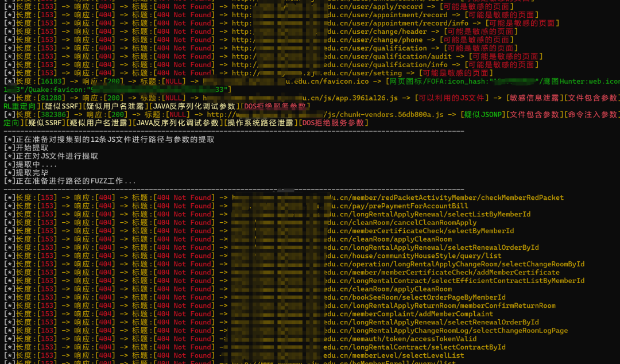
Task: Click the URL ending in /user/apply/record
Action: tap(327, 6)
